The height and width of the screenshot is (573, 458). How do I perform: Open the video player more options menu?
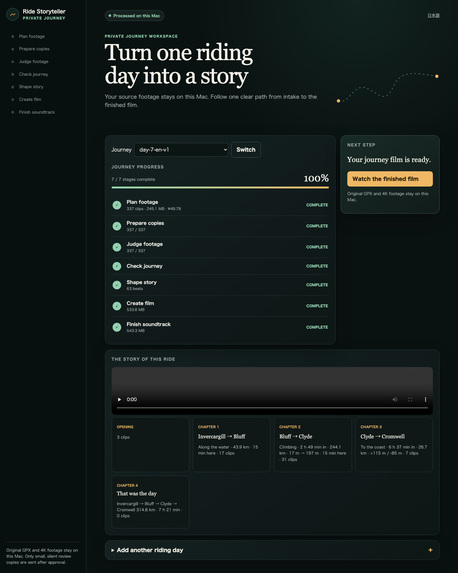pyautogui.click(x=425, y=399)
